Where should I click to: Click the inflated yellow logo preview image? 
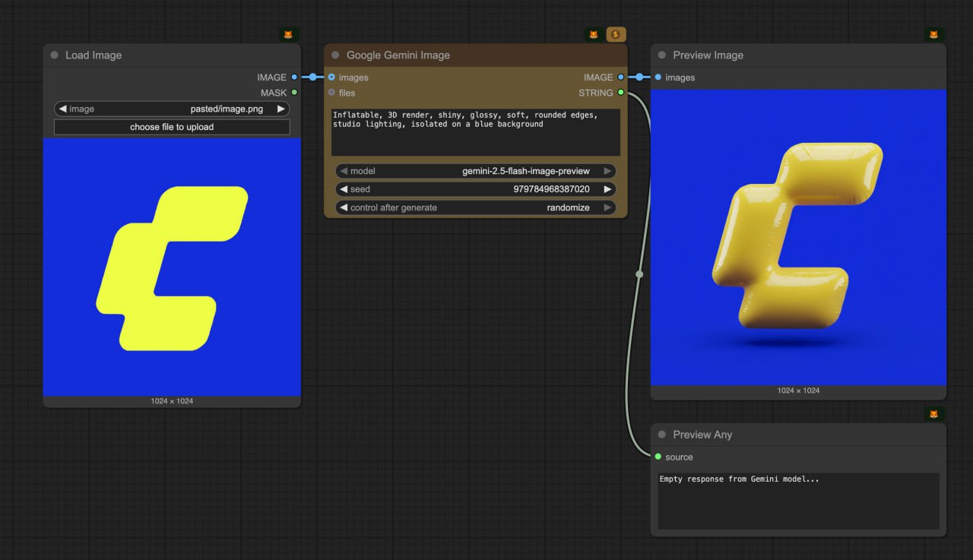(798, 237)
